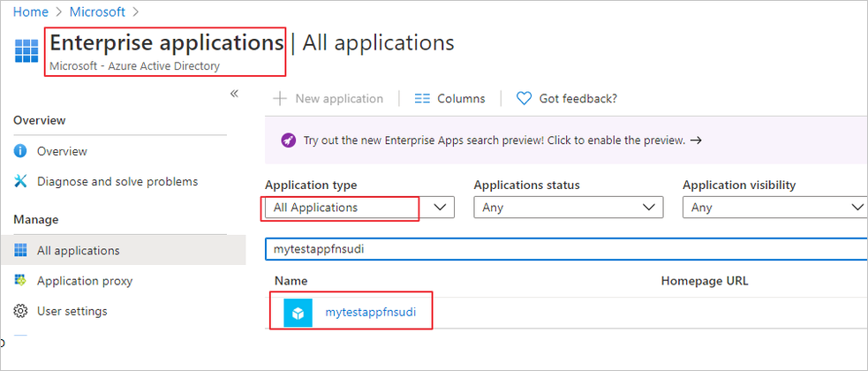Viewport: 868px width, 371px height.
Task: Click the Application proxy icon
Action: pyautogui.click(x=21, y=281)
